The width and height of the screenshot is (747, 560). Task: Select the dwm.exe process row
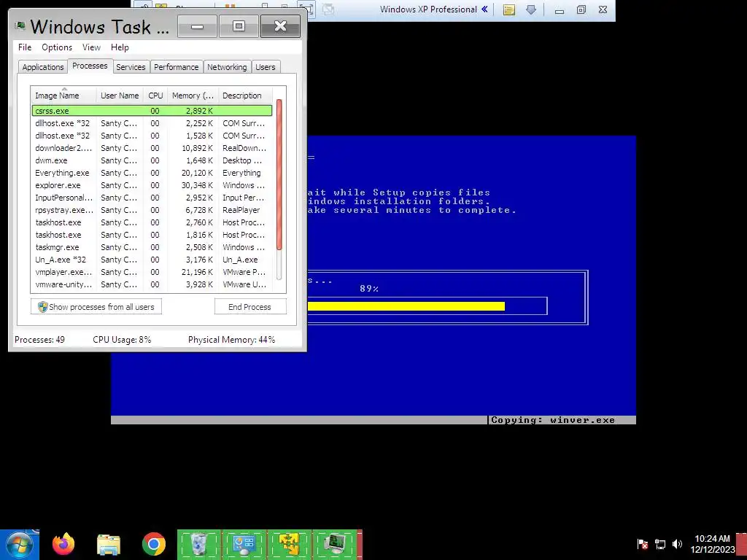(152, 160)
